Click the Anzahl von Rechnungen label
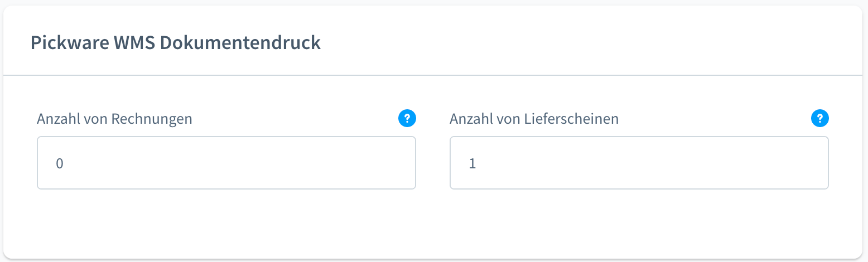The width and height of the screenshot is (868, 262). click(114, 119)
